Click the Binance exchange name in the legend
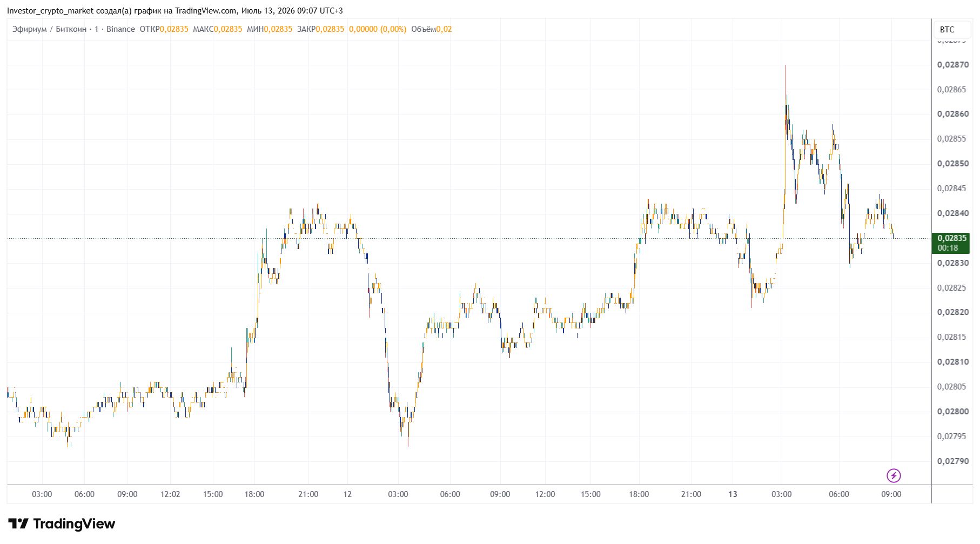This screenshot has height=544, width=980. click(120, 29)
